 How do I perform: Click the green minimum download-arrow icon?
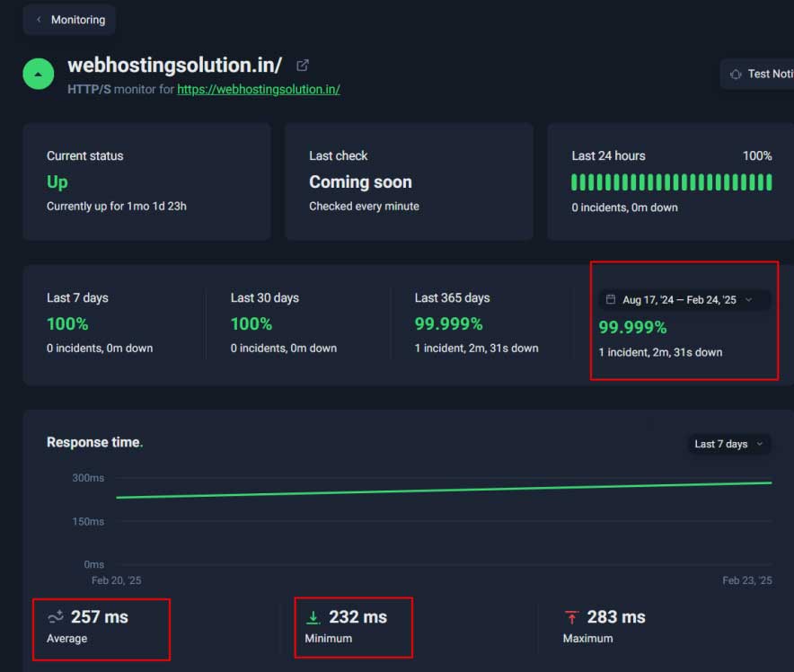tap(313, 617)
